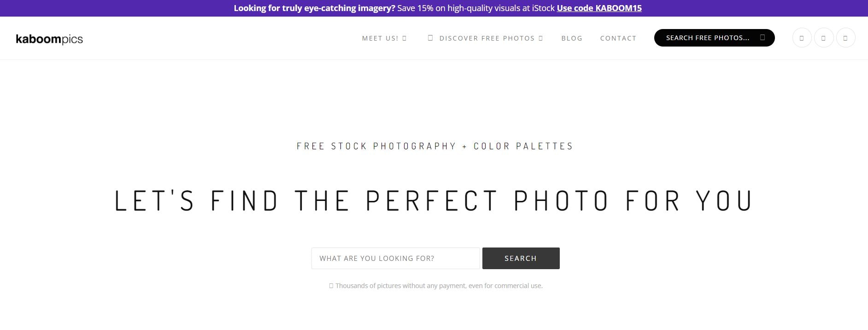
Task: Click the LET'S FIND THE PERFECT PHOTO heading
Action: coord(434,200)
